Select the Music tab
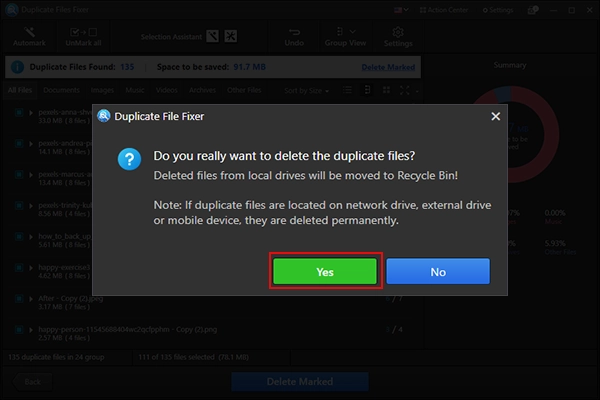 click(x=135, y=90)
